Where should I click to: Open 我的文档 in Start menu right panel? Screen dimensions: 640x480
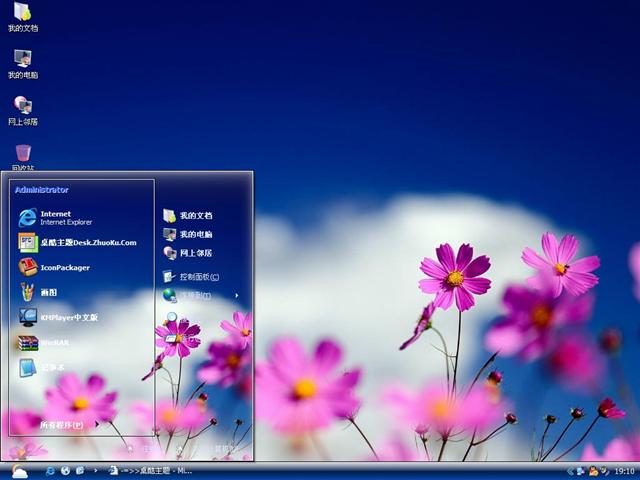click(x=188, y=216)
